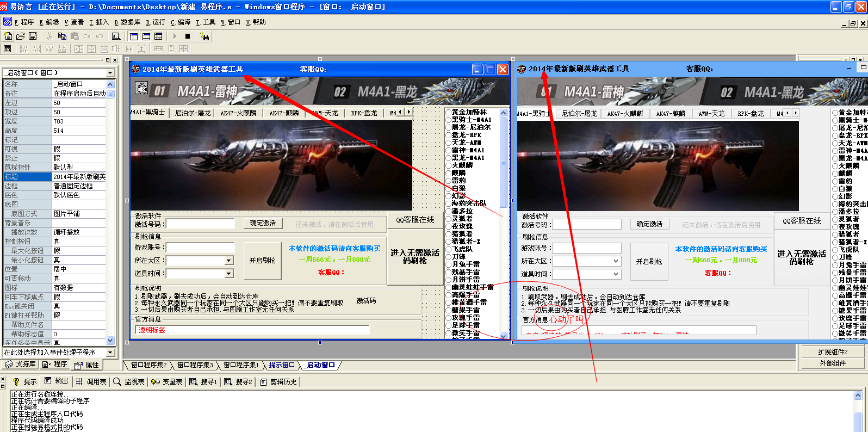
Task: Click the make same size icon
Action: pos(183,48)
